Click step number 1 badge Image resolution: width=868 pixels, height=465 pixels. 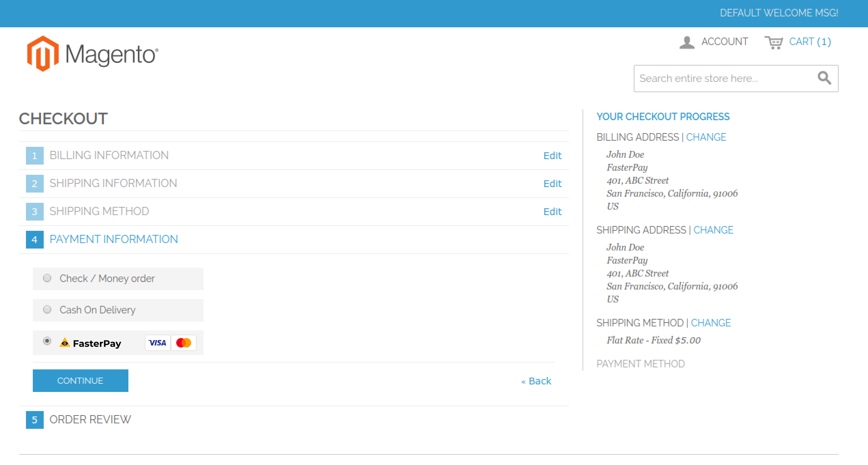(35, 156)
